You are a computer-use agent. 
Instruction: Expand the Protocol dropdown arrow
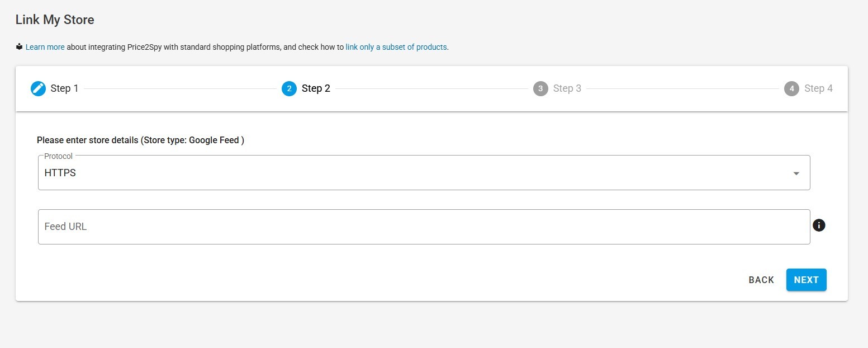pos(796,173)
